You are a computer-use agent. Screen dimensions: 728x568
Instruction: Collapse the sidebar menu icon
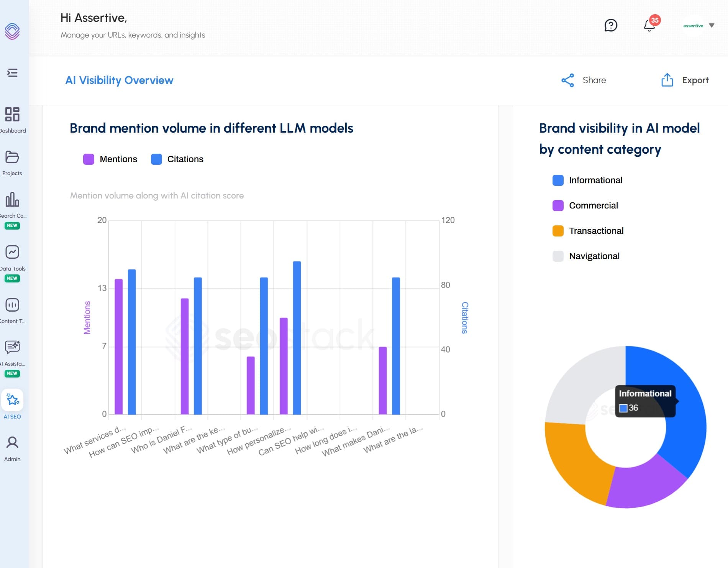[x=12, y=73]
